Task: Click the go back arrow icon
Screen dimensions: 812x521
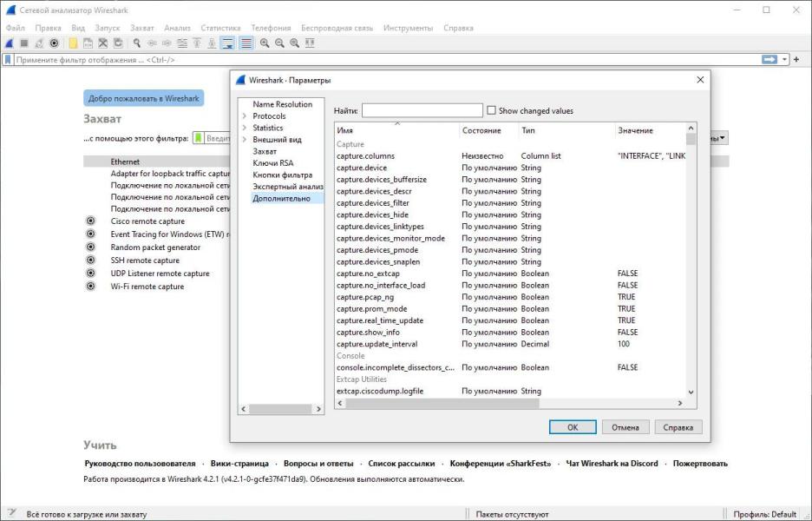Action: 152,43
